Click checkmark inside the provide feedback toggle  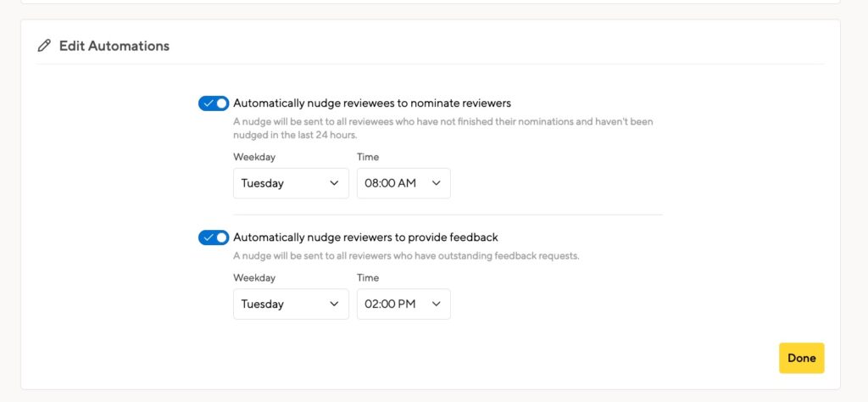209,237
